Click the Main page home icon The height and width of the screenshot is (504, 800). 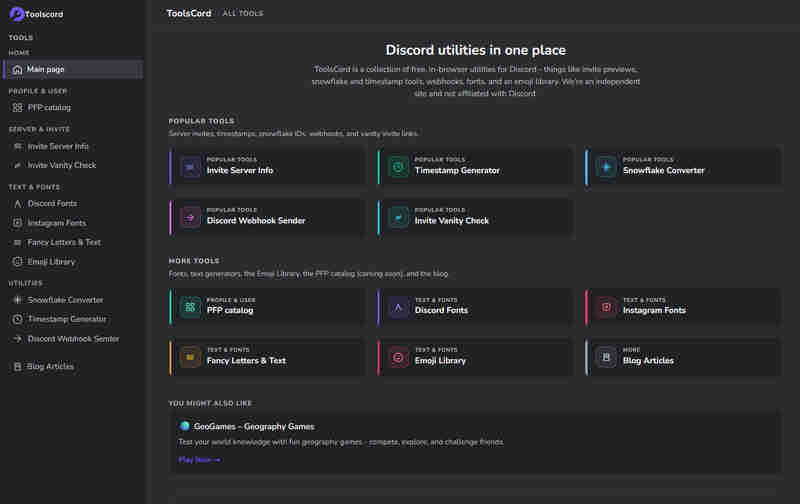point(17,69)
